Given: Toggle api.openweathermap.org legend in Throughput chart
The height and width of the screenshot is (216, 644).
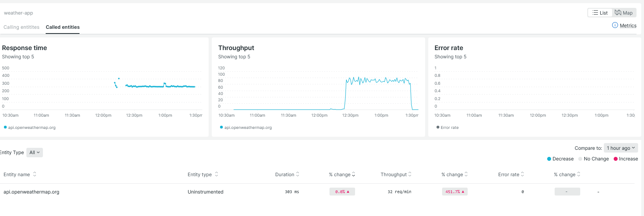Looking at the screenshot, I should coord(246,127).
